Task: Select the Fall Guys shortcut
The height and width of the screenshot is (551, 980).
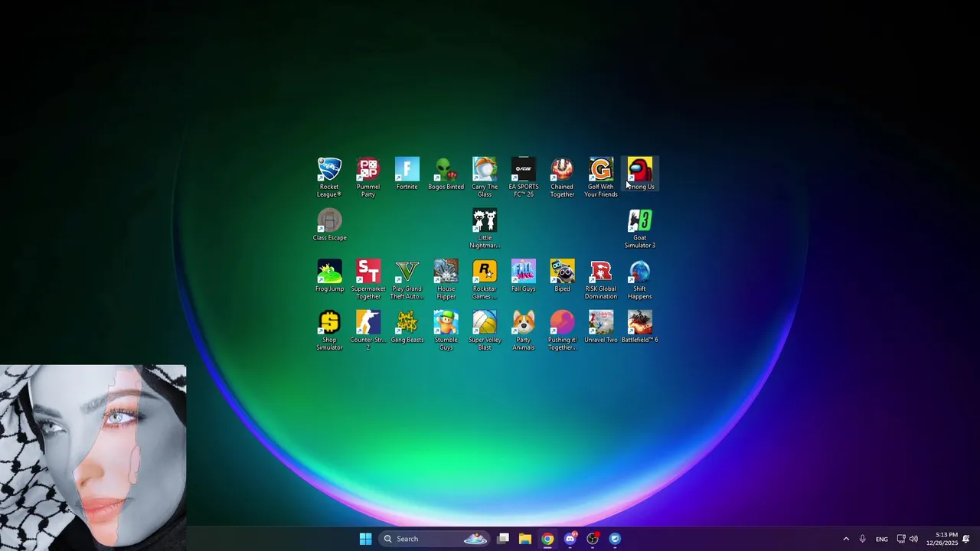Action: point(524,276)
